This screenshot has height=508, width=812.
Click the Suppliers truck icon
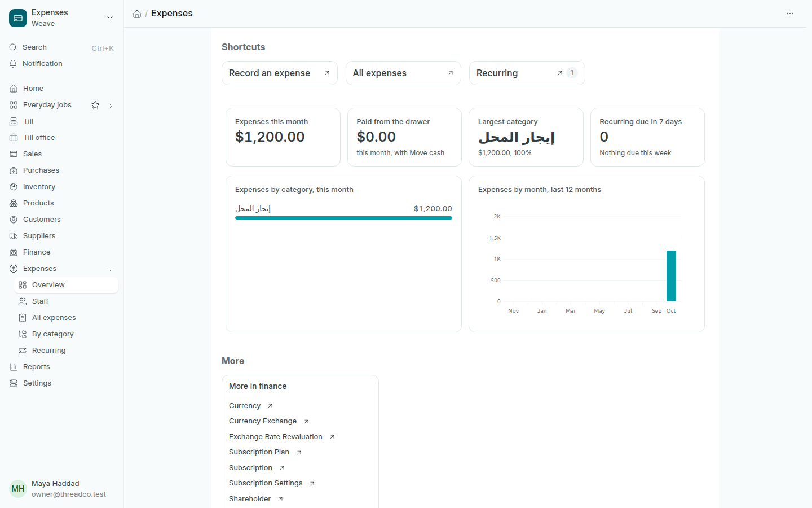(x=14, y=236)
